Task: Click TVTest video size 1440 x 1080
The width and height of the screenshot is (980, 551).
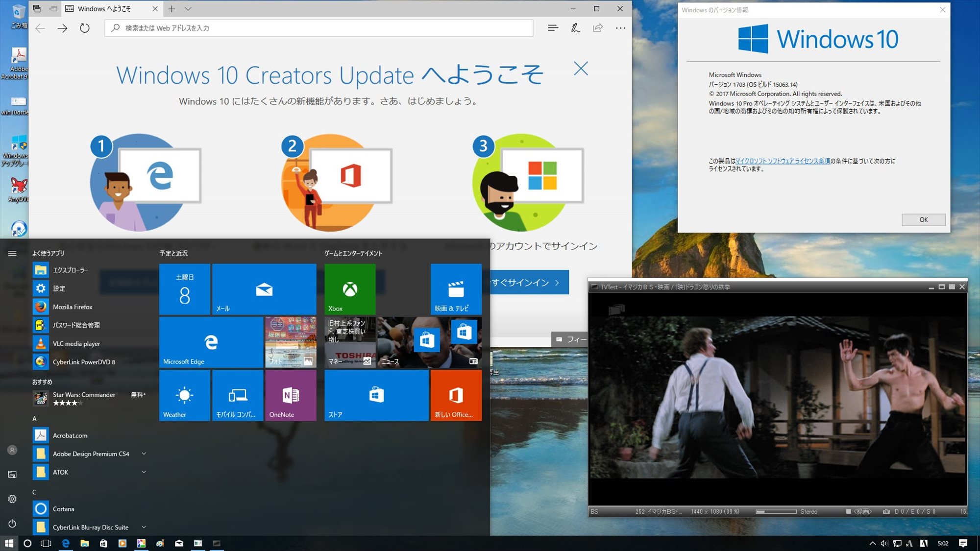Action: pyautogui.click(x=715, y=512)
